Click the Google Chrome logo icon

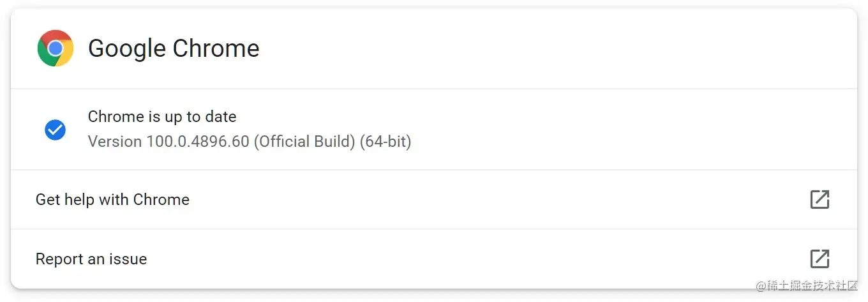[x=56, y=49]
